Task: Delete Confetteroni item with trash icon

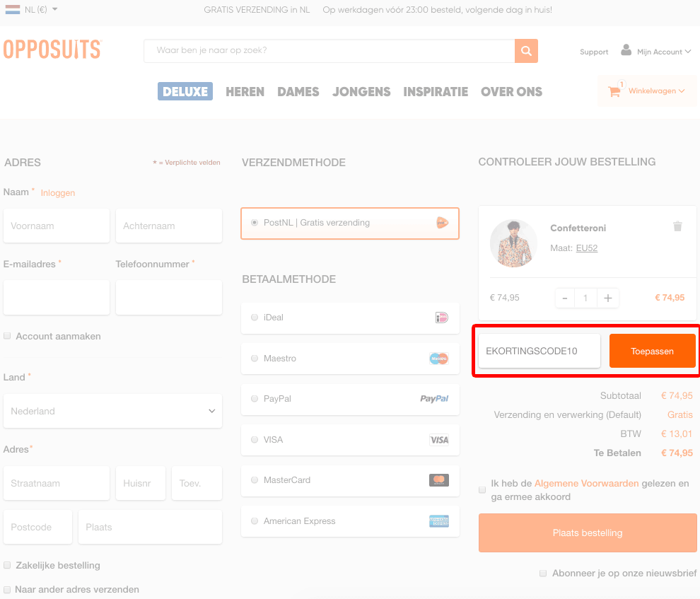Action: click(x=677, y=226)
